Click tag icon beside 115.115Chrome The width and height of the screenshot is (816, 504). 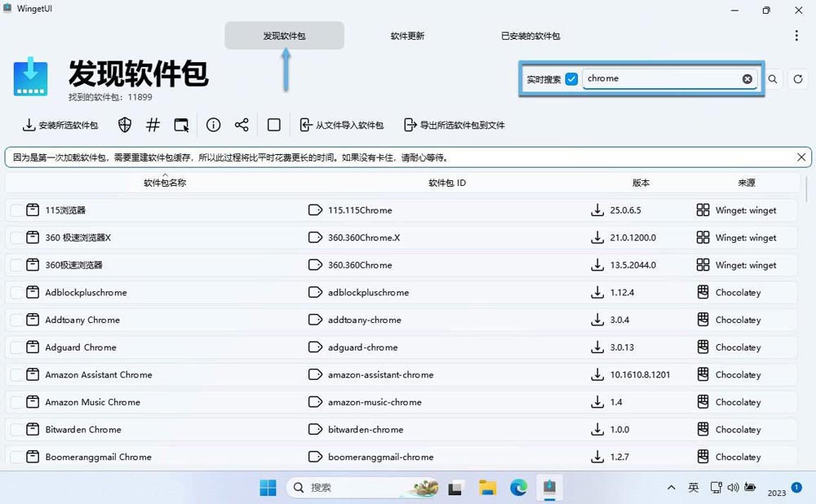point(315,210)
